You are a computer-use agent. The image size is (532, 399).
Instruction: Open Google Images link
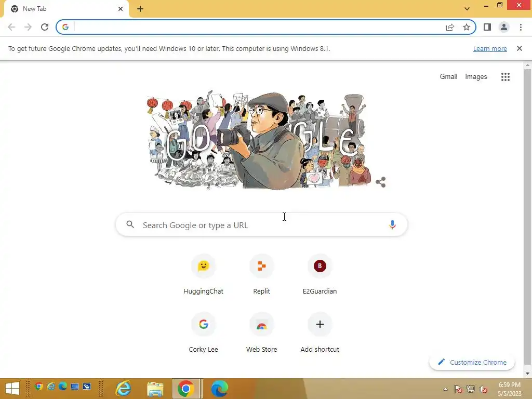[x=476, y=77]
